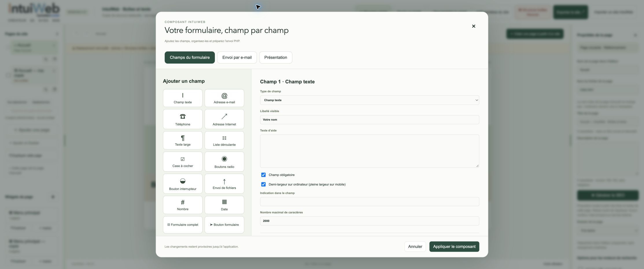
Task: Add an Adresse Internet field
Action: [224, 119]
